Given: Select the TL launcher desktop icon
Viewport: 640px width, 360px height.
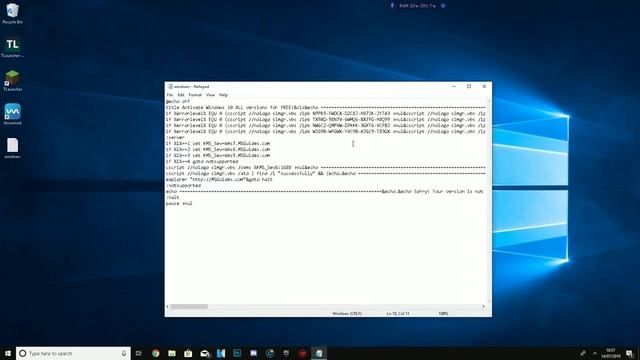Looking at the screenshot, I should tap(12, 47).
